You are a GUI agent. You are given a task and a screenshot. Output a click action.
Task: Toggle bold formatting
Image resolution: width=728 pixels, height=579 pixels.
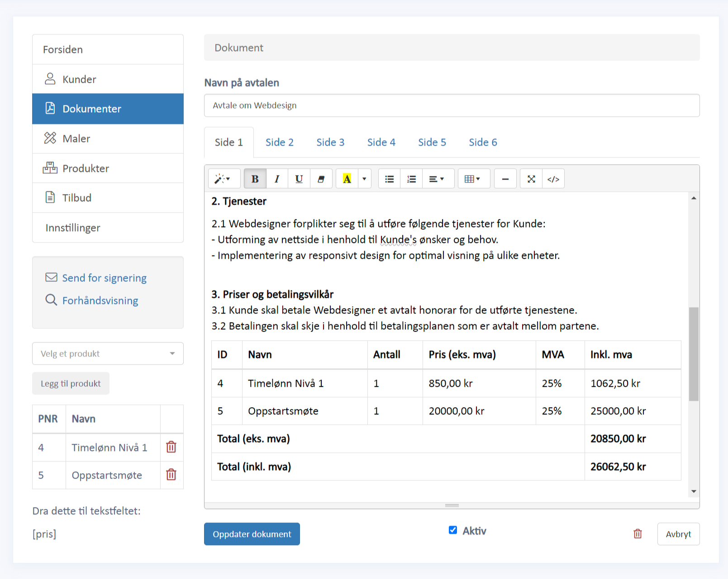point(255,179)
